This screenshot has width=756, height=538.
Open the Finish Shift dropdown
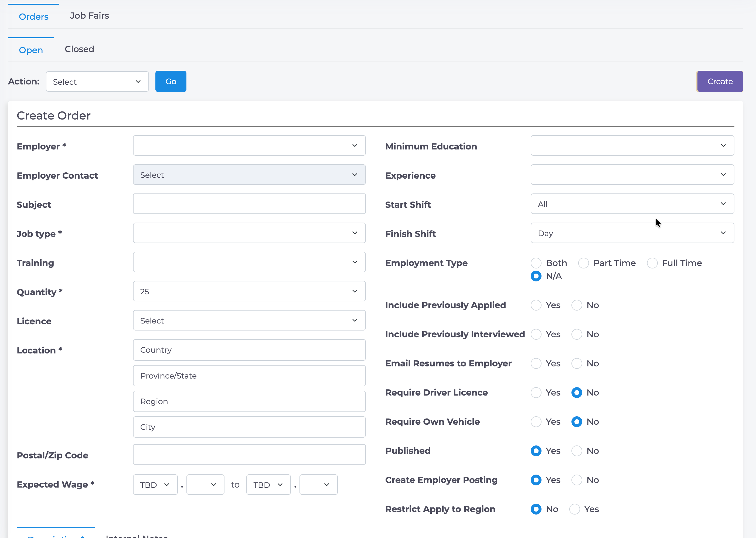(x=632, y=233)
